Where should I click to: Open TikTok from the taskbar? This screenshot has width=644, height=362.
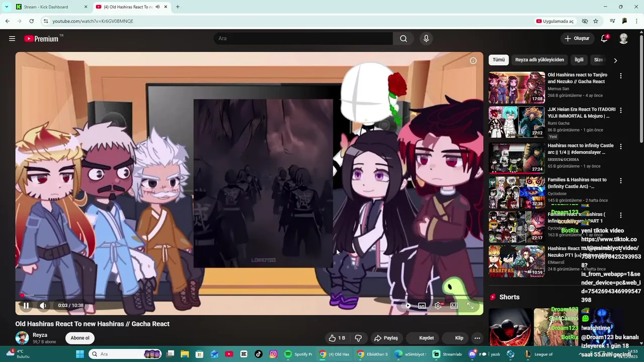[x=259, y=354]
